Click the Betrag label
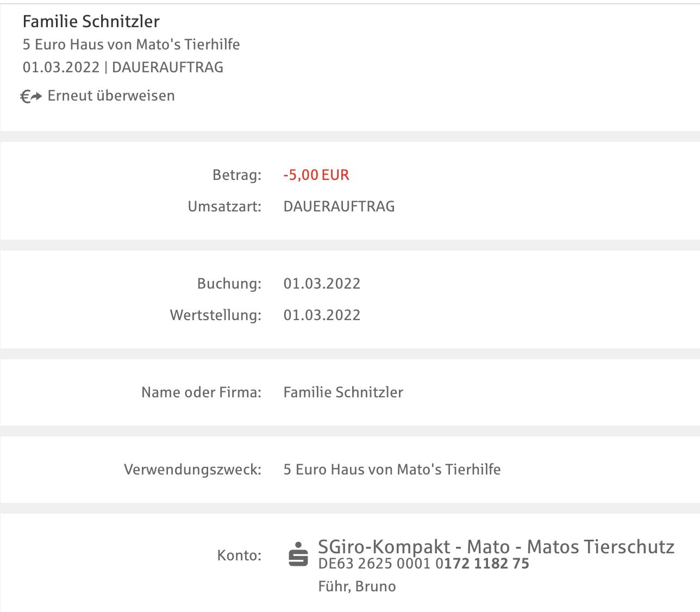Screen dimensions: 700x612 [x=237, y=175]
